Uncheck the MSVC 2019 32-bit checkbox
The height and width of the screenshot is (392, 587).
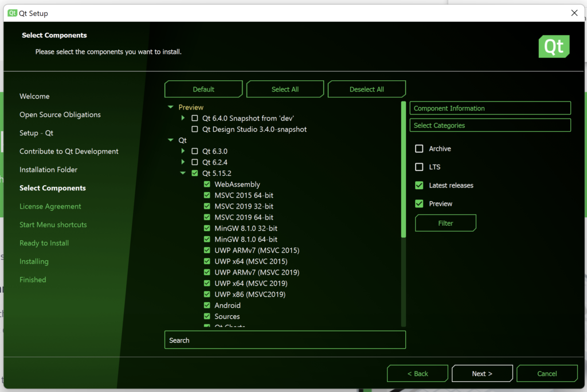[x=207, y=206]
